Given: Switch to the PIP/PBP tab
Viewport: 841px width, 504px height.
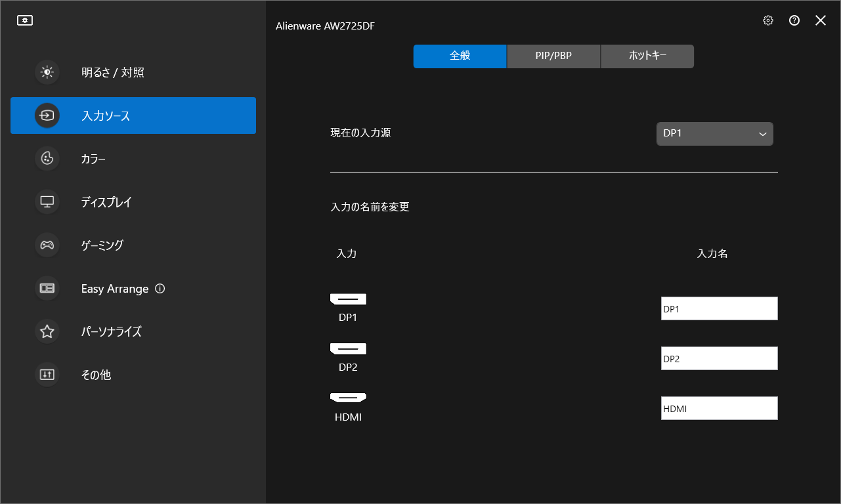Looking at the screenshot, I should click(x=553, y=56).
